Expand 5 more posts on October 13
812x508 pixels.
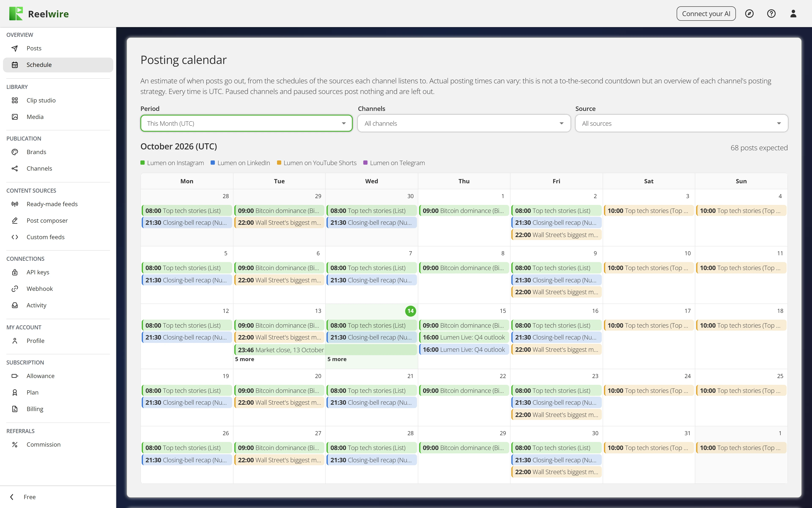[x=245, y=359]
